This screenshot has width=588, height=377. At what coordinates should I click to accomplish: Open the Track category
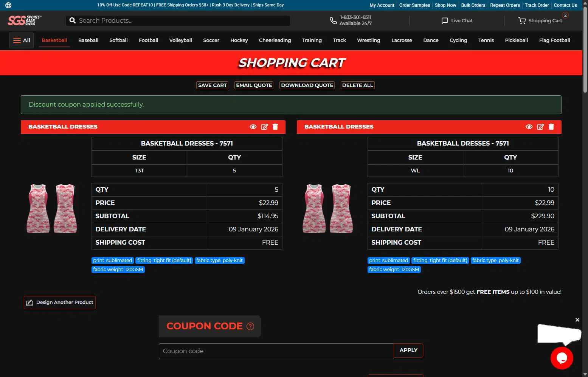339,40
